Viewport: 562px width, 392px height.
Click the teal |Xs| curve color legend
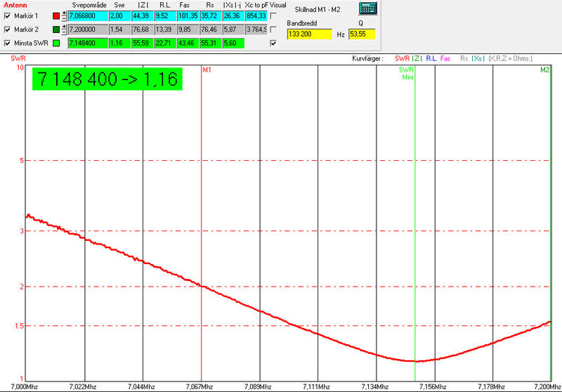pos(478,58)
